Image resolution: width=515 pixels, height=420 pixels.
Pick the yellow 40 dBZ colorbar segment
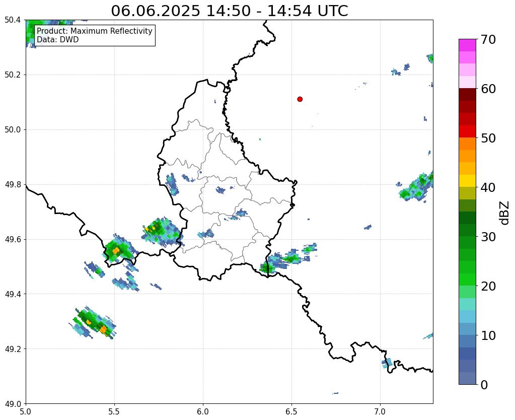467,181
